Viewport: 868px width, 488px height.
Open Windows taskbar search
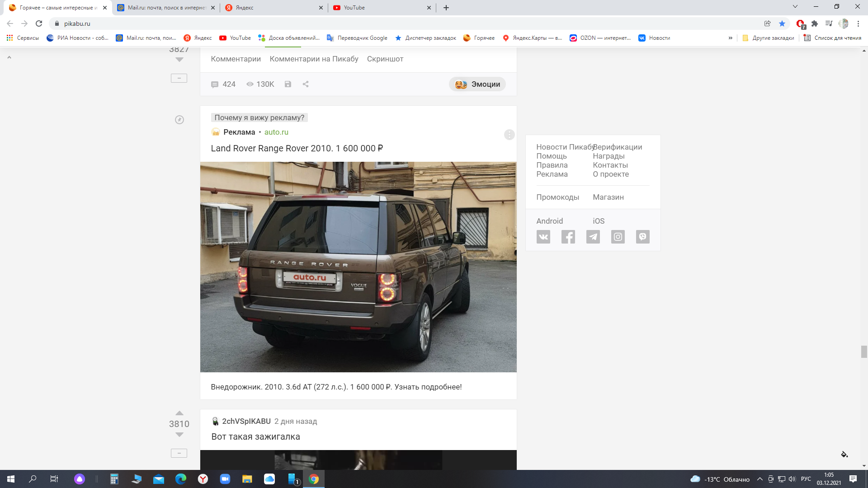33,479
